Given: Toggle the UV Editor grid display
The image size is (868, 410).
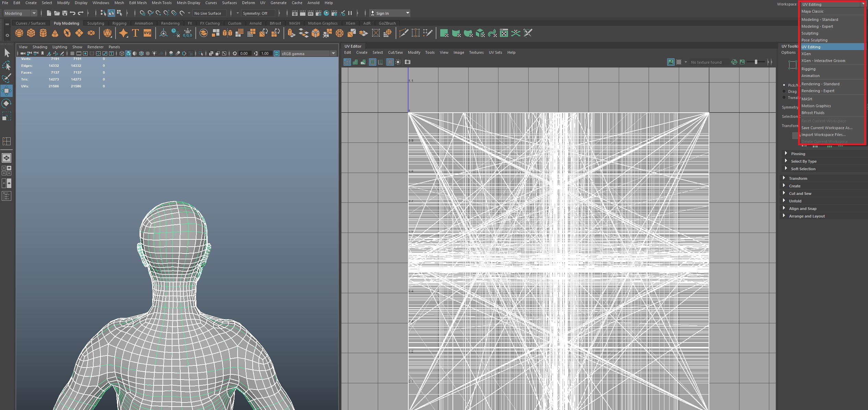Looking at the screenshot, I should tap(390, 62).
